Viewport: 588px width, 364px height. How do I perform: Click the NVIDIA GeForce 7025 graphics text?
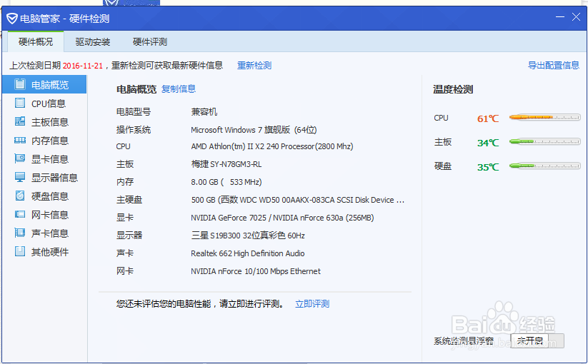(x=282, y=218)
